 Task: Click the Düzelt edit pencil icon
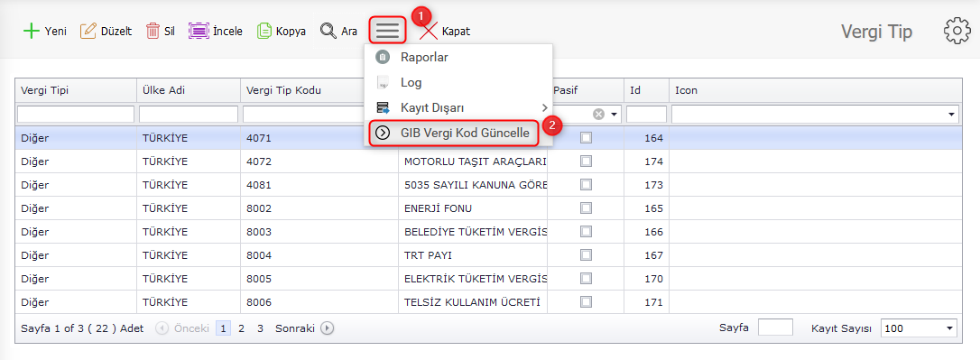pyautogui.click(x=88, y=31)
